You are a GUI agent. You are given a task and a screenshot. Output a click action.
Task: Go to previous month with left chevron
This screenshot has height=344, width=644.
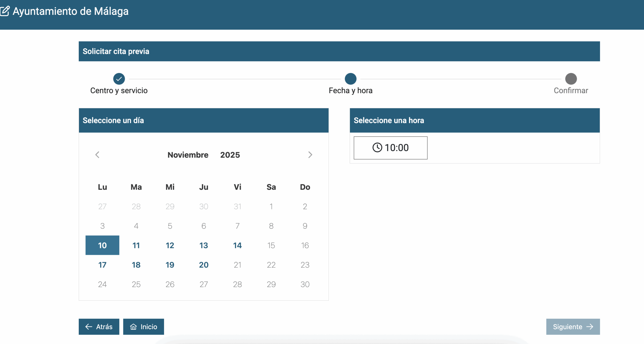coord(97,155)
